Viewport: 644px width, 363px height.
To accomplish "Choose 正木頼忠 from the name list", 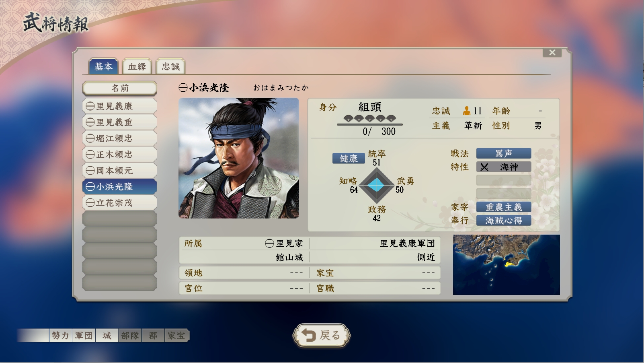I will click(119, 155).
